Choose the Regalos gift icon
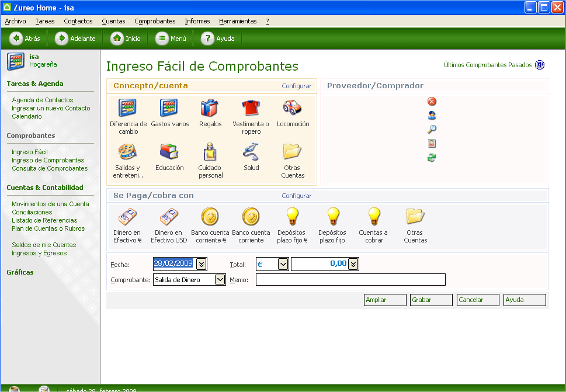The height and width of the screenshot is (392, 566). 210,107
